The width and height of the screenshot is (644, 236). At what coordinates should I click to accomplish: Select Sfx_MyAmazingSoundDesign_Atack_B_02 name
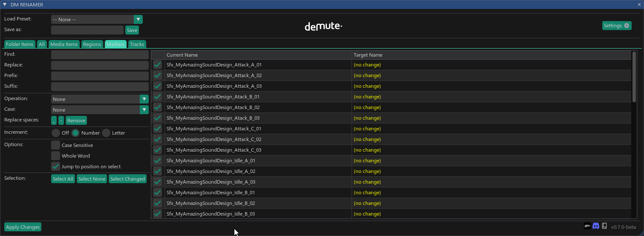click(213, 107)
